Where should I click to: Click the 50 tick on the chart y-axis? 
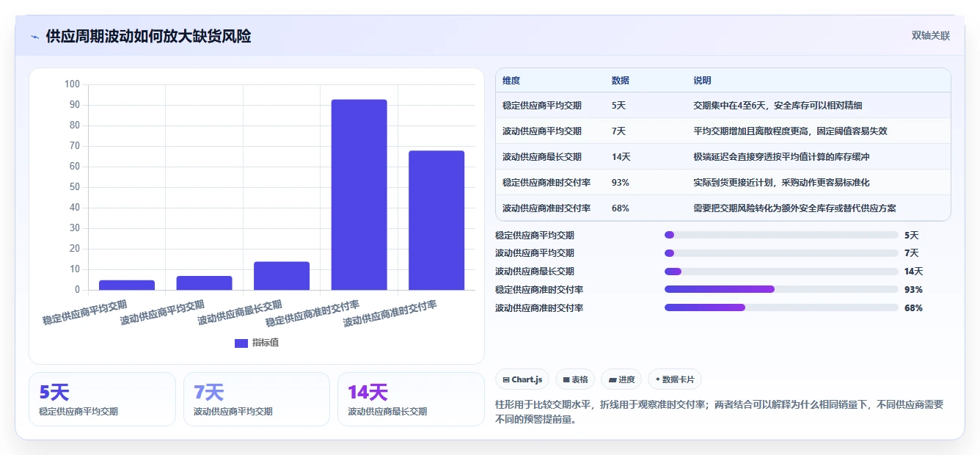[x=74, y=187]
